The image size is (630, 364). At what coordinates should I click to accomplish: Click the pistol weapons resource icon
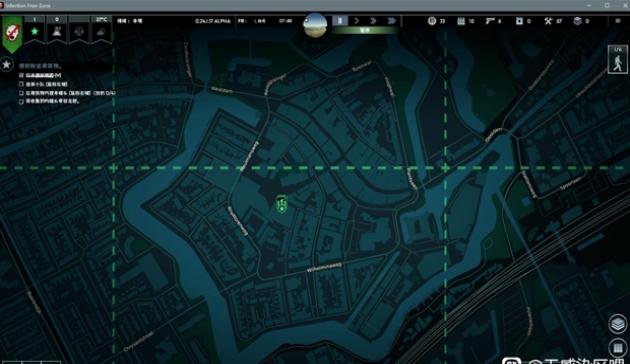tap(490, 21)
